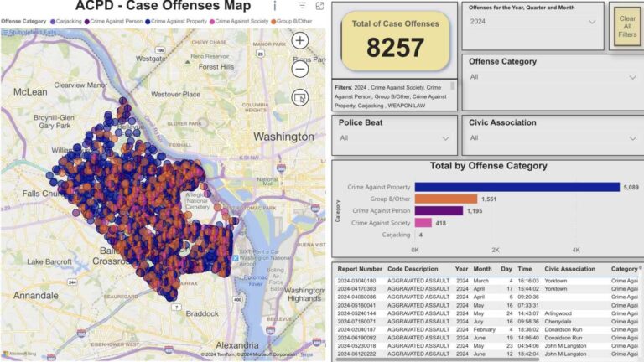
Task: Select the Crime Against Person purple bar
Action: click(x=439, y=211)
